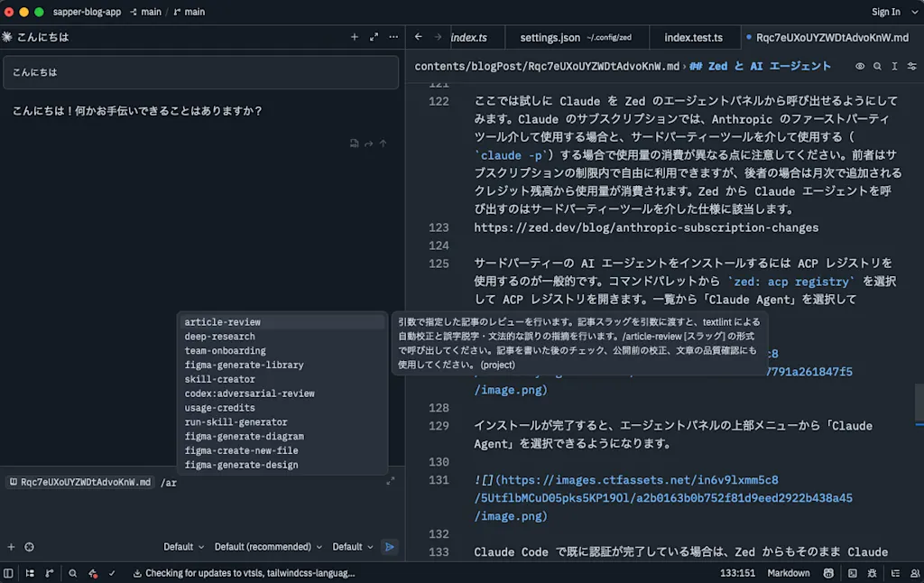Click the share arrow icon under response

[368, 143]
